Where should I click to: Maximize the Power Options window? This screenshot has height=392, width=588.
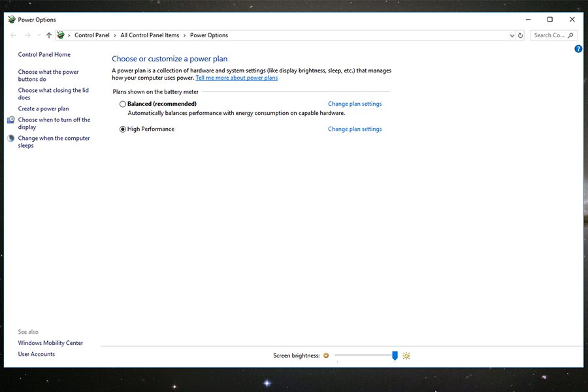[550, 20]
